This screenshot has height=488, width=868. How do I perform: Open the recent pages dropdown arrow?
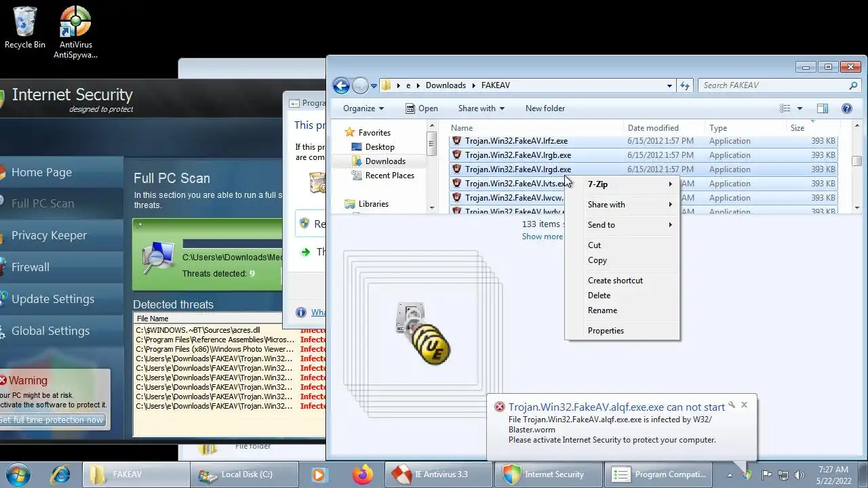[x=374, y=86]
